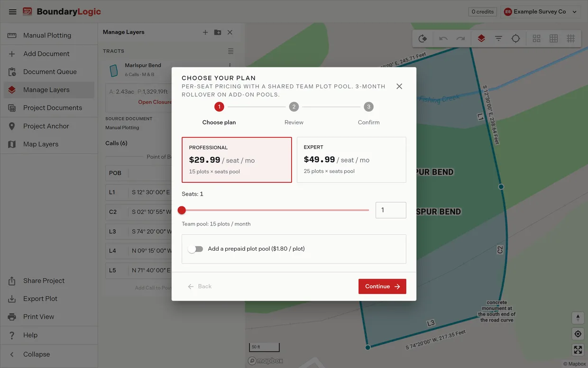Click the Mapbox logo on map
This screenshot has height=368, width=588.
(x=266, y=361)
